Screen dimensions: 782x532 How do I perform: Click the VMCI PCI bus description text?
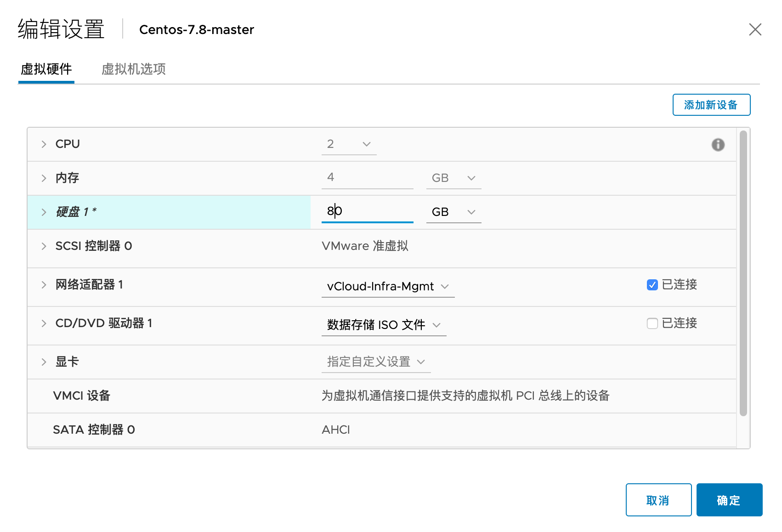coord(465,396)
